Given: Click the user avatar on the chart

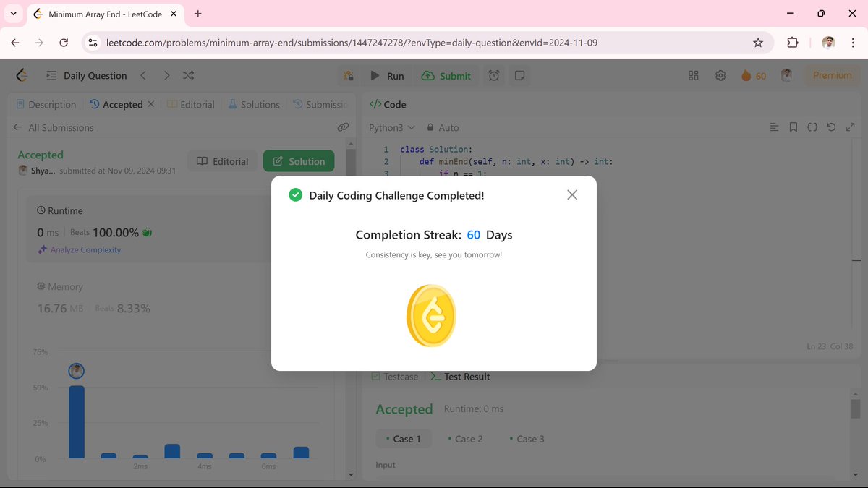Looking at the screenshot, I should (77, 371).
